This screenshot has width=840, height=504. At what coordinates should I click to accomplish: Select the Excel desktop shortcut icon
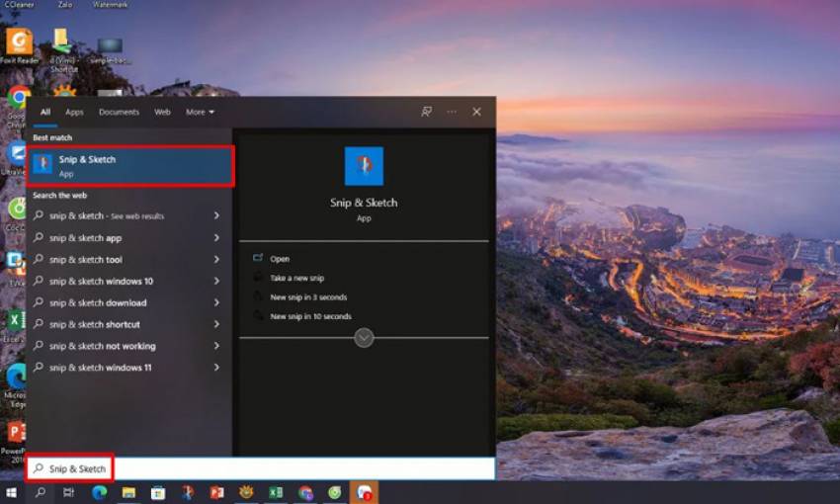tap(15, 321)
